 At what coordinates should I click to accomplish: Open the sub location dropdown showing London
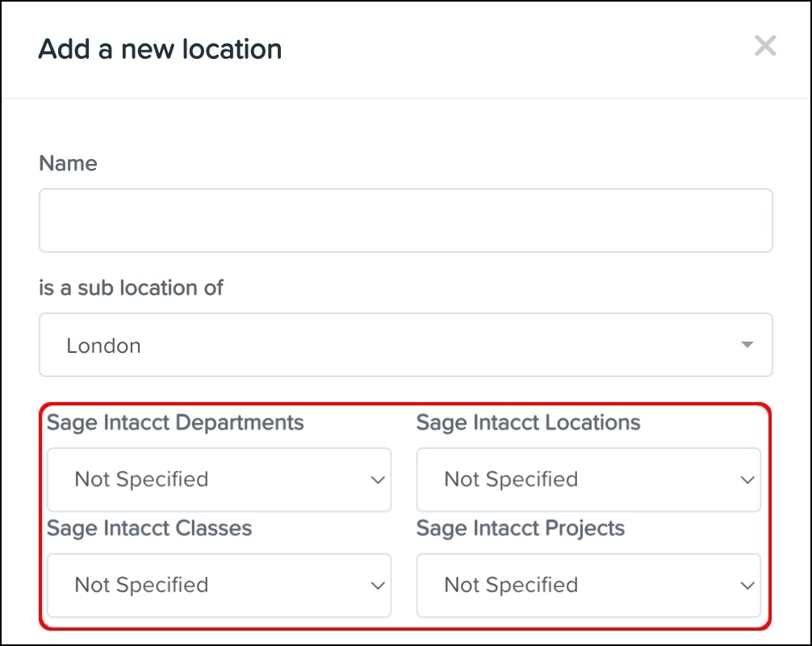[x=405, y=346]
